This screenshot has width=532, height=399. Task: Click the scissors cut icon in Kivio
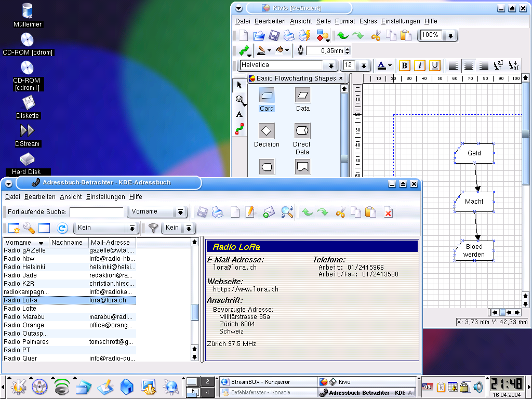point(376,36)
